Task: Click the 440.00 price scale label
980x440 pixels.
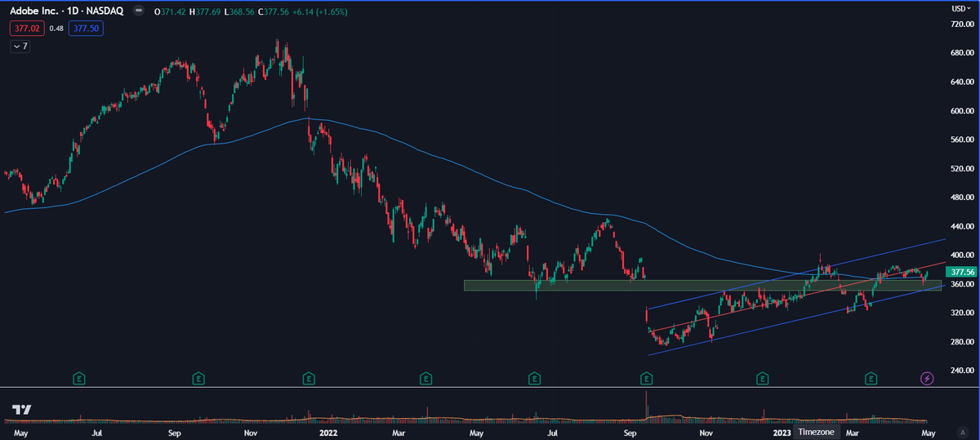Action: [x=960, y=226]
